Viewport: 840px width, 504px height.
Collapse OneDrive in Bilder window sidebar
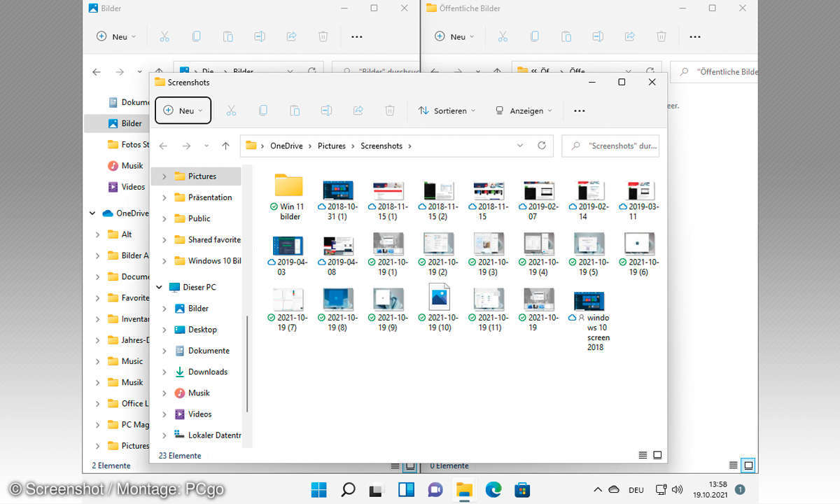coord(92,213)
